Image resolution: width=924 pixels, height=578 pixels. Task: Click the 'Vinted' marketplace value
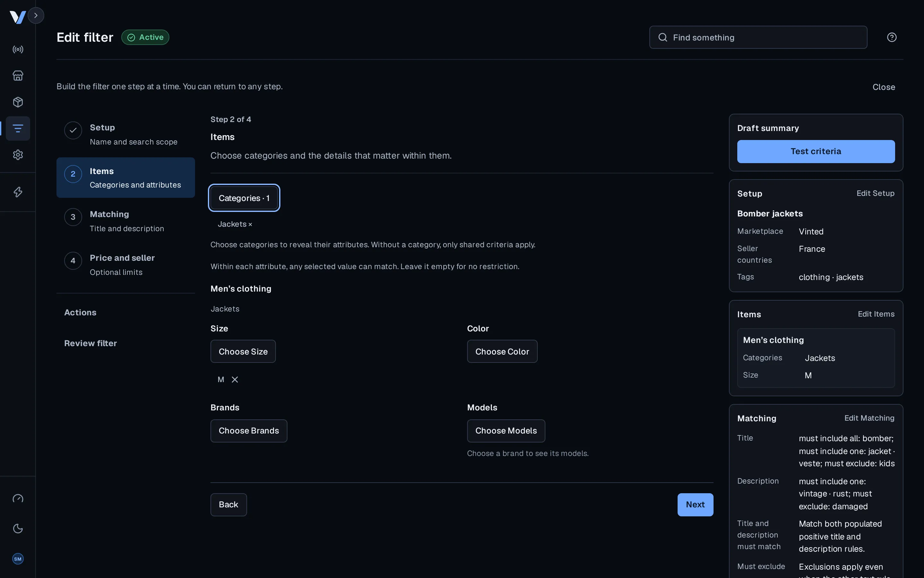click(811, 232)
